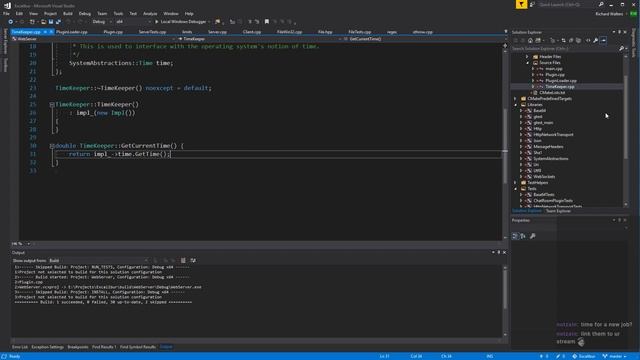
Task: Click the Show All Files icon in Solution Explorer
Action: [578, 40]
